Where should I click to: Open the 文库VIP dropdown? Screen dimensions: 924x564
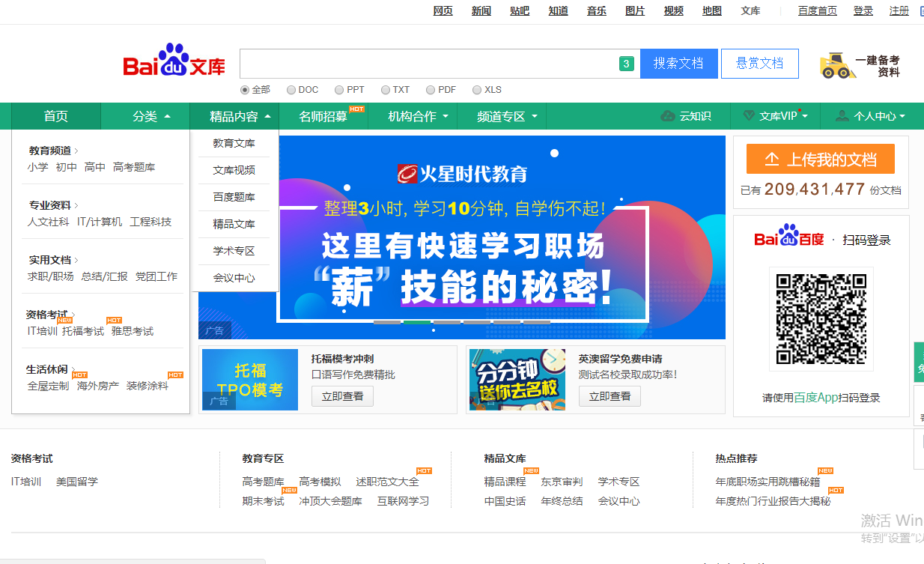805,116
